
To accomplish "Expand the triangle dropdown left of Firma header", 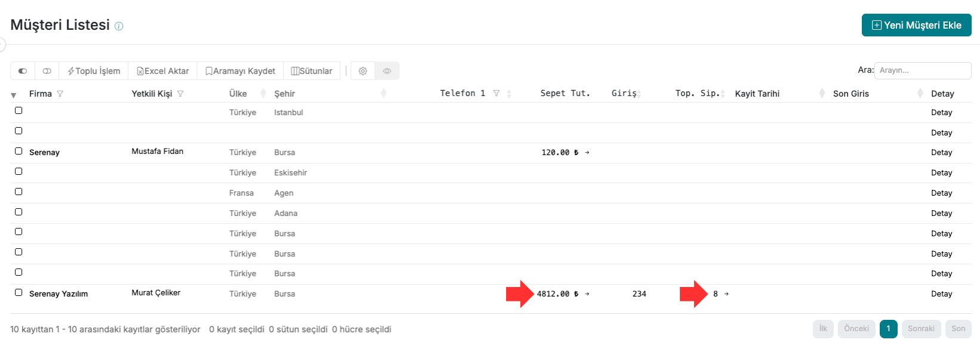I will 14,95.
